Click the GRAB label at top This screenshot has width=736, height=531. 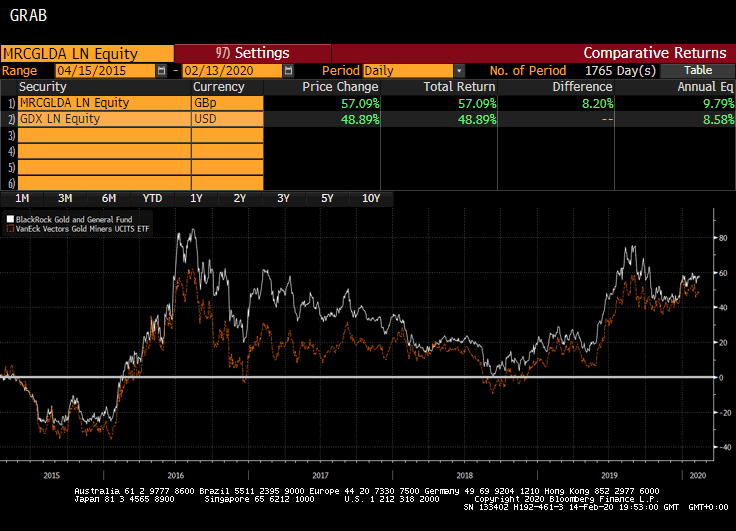coord(28,15)
